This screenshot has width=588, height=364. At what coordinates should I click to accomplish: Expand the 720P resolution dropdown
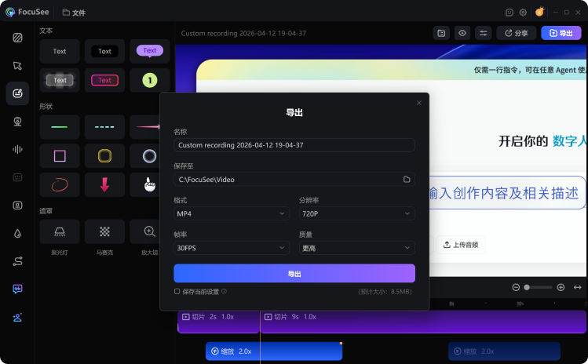pyautogui.click(x=357, y=213)
